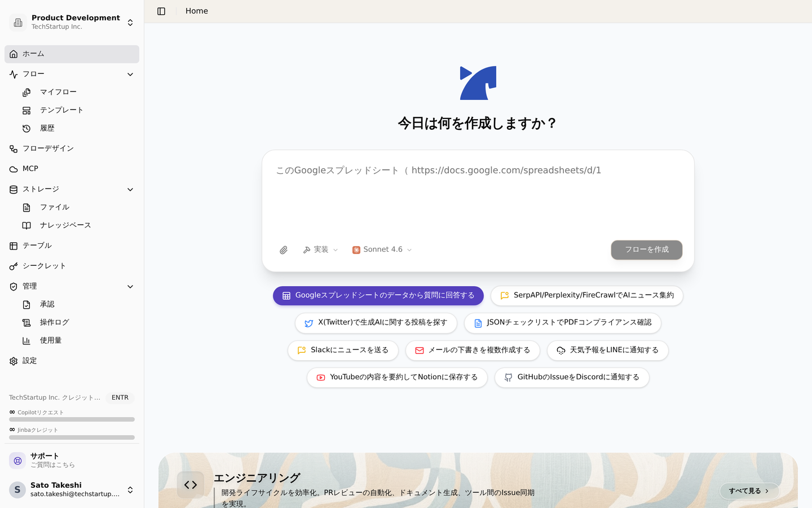Click the サポート ご質問はこちら link
Viewport: 812px width, 508px height.
72,461
